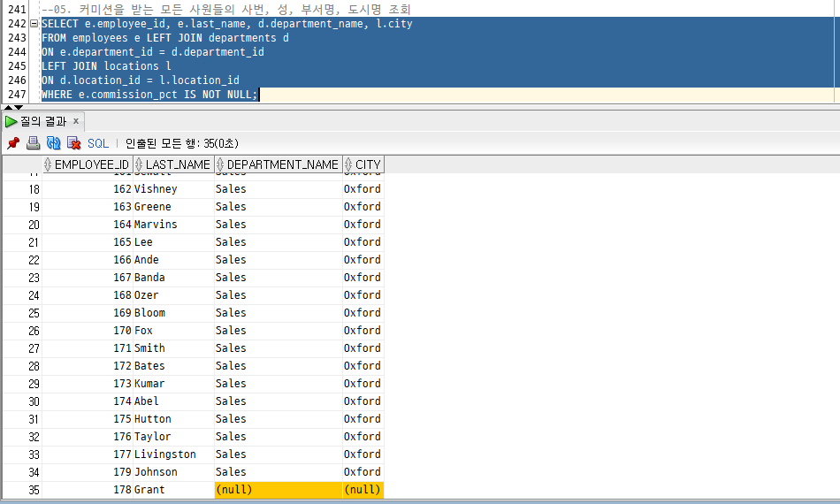Select the cell with last name Smith
The height and width of the screenshot is (504, 840).
173,348
